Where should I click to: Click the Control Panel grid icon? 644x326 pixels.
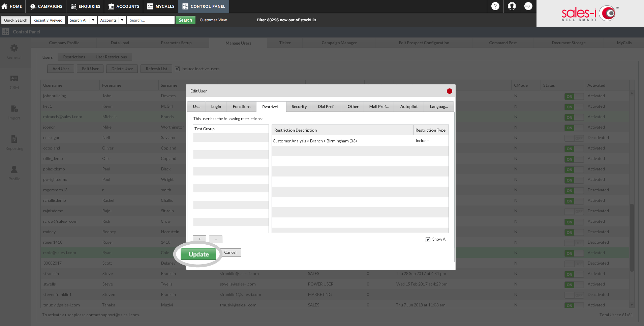[x=185, y=6]
